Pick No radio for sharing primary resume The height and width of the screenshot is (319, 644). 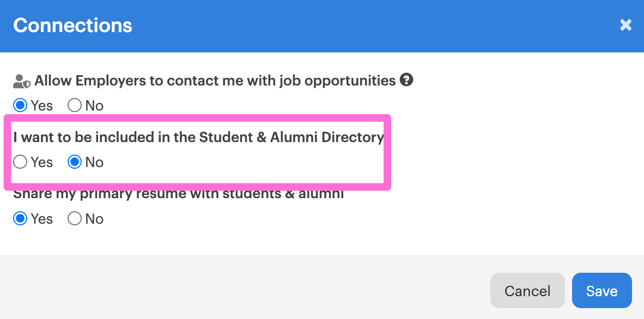pos(75,219)
